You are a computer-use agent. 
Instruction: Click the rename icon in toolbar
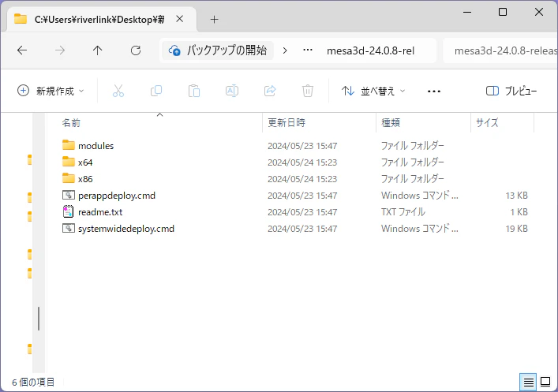point(232,91)
